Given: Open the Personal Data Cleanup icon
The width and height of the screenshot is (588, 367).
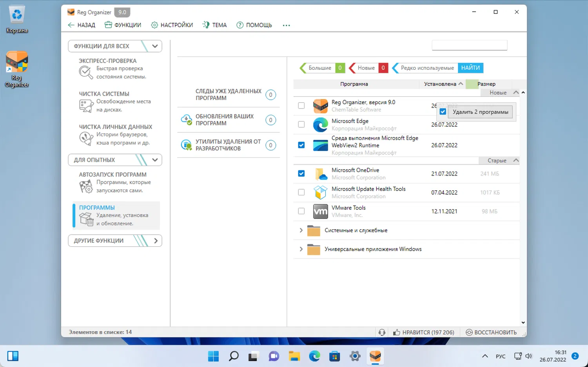Looking at the screenshot, I should coord(86,138).
